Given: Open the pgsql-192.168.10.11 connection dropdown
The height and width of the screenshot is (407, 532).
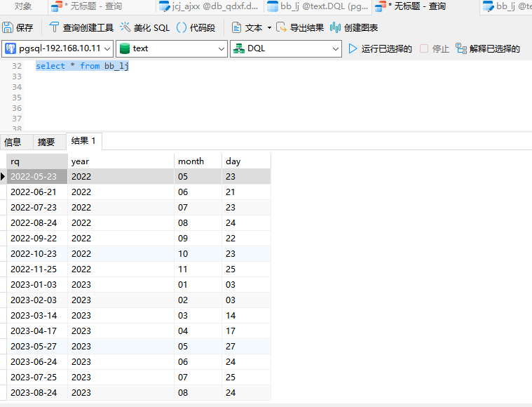Looking at the screenshot, I should pos(57,49).
